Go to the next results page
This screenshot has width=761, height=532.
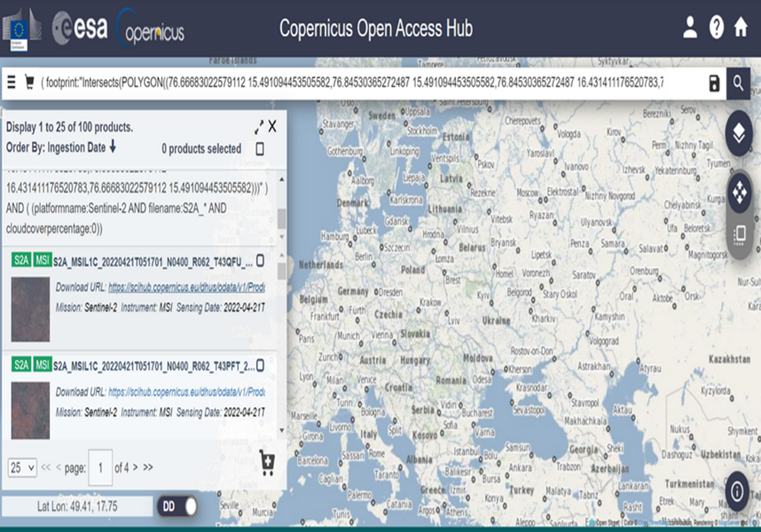pyautogui.click(x=136, y=468)
